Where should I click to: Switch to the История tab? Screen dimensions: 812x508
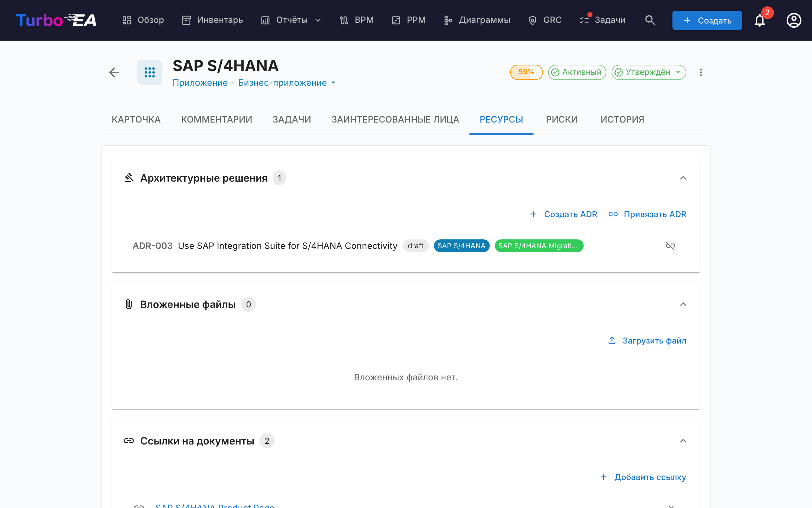pyautogui.click(x=622, y=119)
